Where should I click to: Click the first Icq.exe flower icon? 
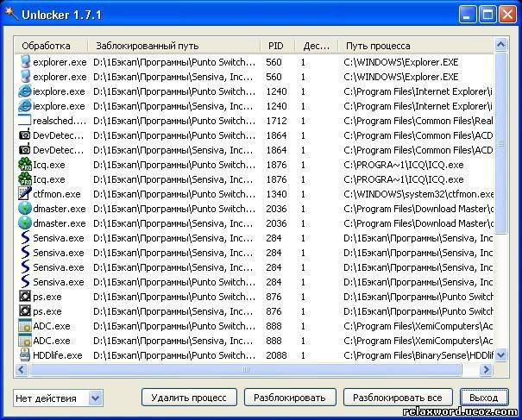tap(25, 165)
